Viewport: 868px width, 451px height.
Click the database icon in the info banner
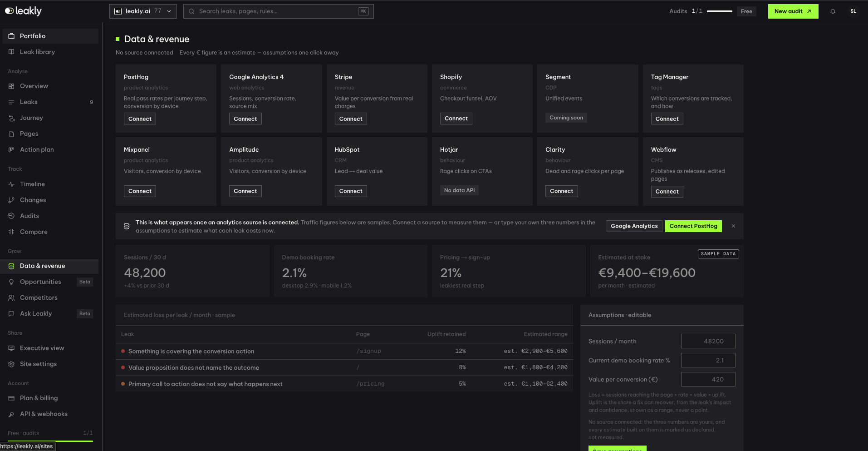[x=127, y=226]
